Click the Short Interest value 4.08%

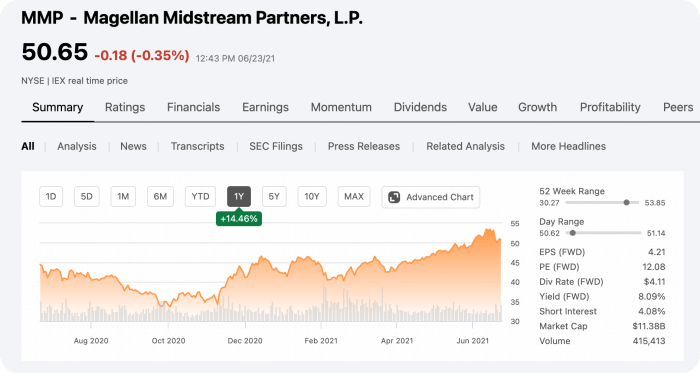pyautogui.click(x=652, y=311)
